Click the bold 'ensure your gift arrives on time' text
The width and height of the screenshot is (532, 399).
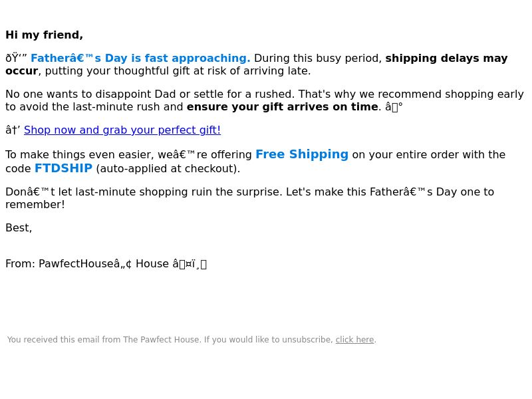282,107
